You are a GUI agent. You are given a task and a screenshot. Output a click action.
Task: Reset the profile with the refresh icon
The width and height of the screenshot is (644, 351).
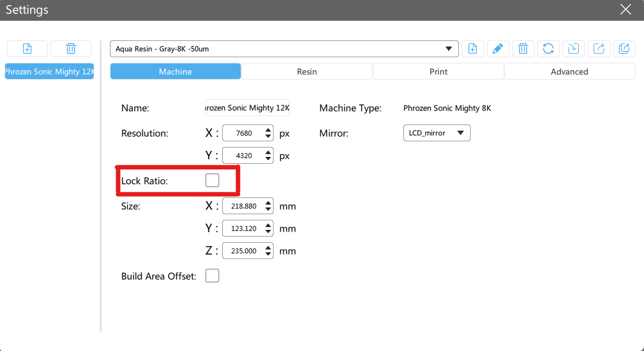[x=548, y=49]
